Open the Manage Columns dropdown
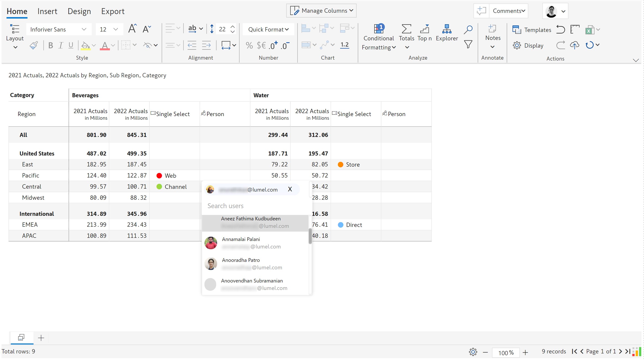This screenshot has height=360, width=644. (x=321, y=10)
